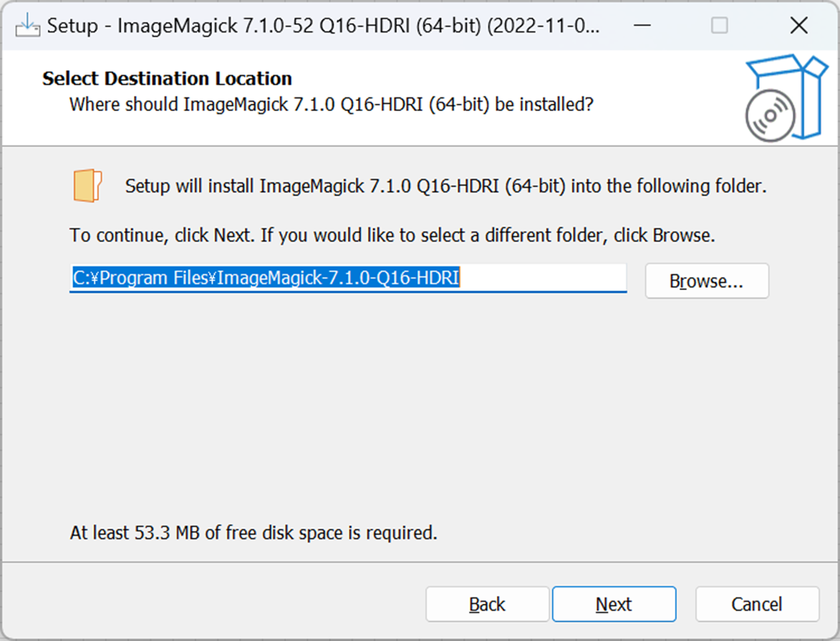
Task: Click the Select Destination Location heading
Action: [167, 79]
